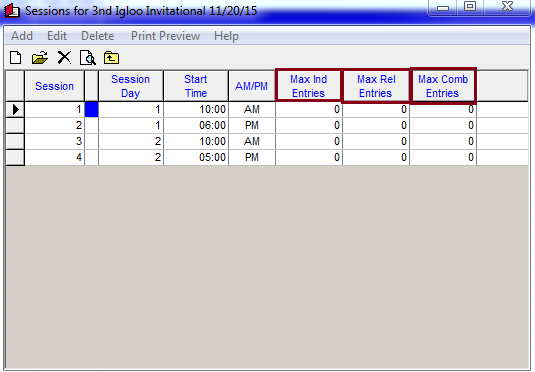This screenshot has width=535, height=372.
Task: Click Max Comb Entries value for session 1
Action: pos(443,110)
